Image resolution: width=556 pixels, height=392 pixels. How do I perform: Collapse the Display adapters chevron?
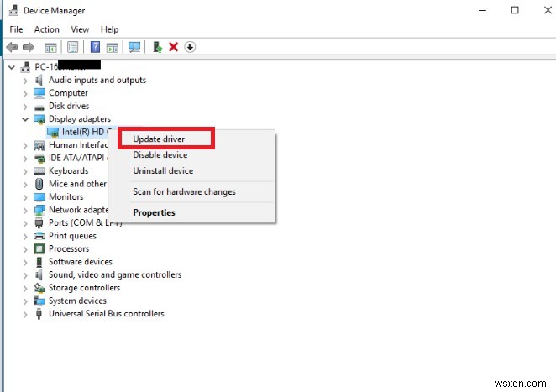pos(25,119)
